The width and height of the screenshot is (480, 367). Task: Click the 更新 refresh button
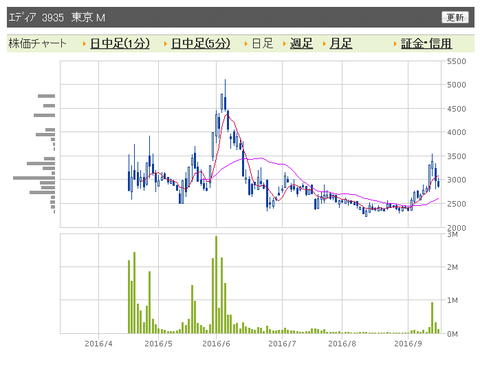pos(455,17)
